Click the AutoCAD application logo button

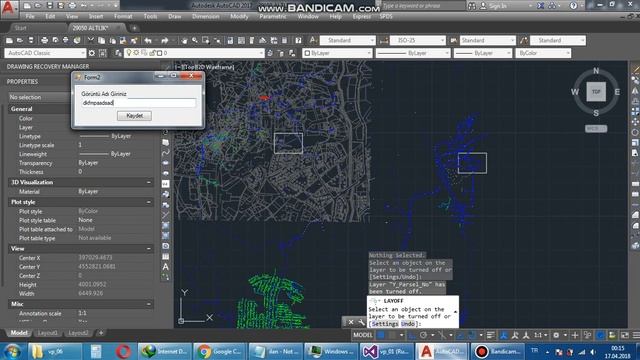9,9
